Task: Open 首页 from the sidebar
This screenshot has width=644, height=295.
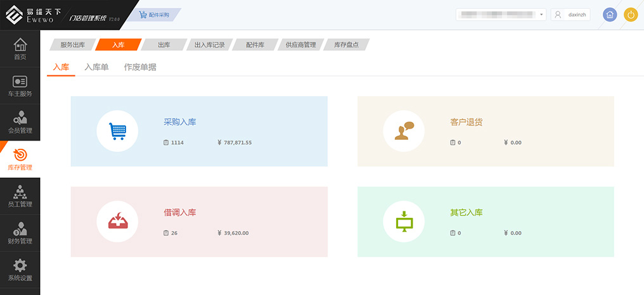Action: tap(20, 49)
